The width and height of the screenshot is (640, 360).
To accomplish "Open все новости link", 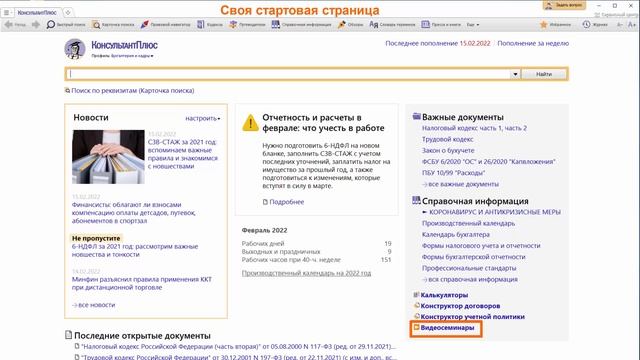I will (93, 305).
